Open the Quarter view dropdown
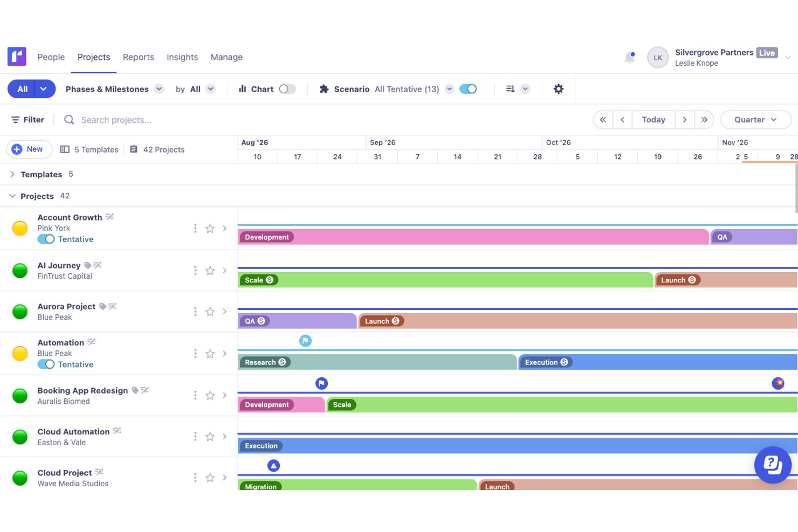This screenshot has height=532, width=798. (x=756, y=120)
